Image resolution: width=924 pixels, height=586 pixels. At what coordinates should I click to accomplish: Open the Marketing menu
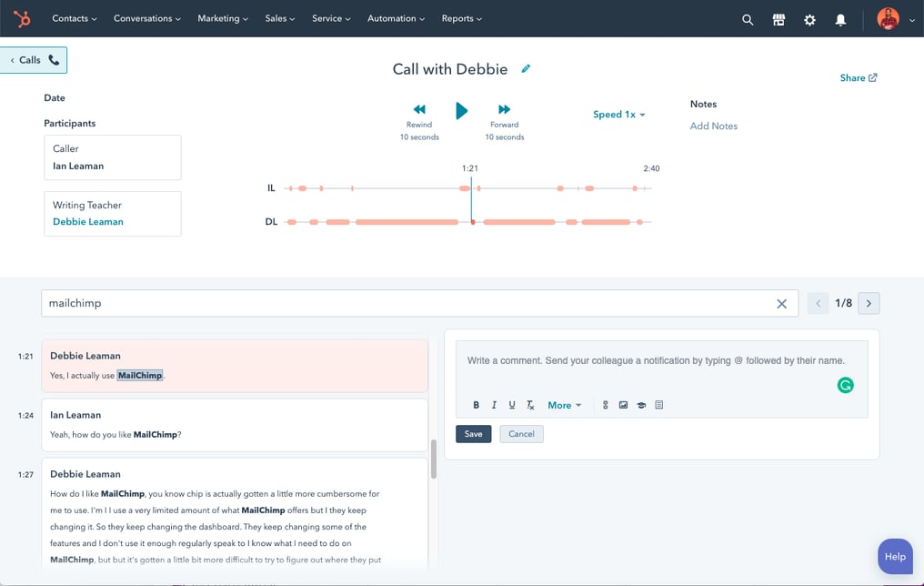[x=223, y=19]
